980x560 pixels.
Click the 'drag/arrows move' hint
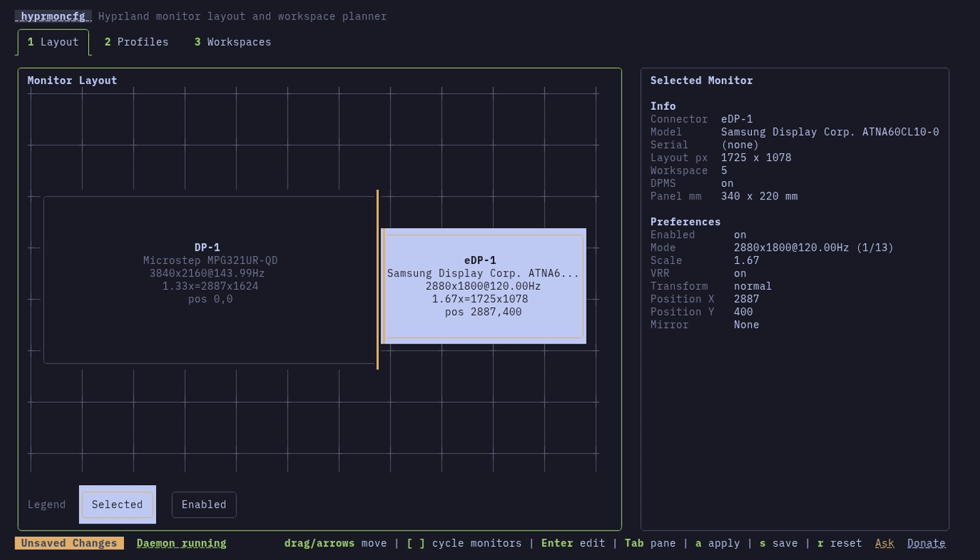coord(335,543)
